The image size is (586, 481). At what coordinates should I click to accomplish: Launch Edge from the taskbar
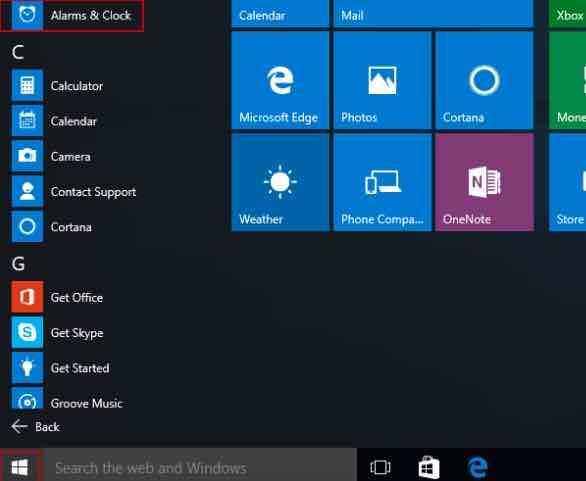tap(478, 467)
